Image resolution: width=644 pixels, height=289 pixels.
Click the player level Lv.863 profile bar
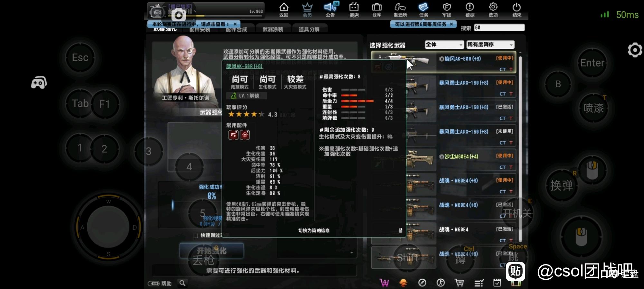click(x=206, y=10)
